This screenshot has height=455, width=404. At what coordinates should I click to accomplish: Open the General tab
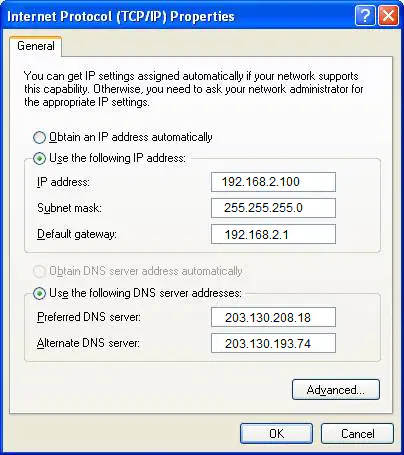pos(36,46)
